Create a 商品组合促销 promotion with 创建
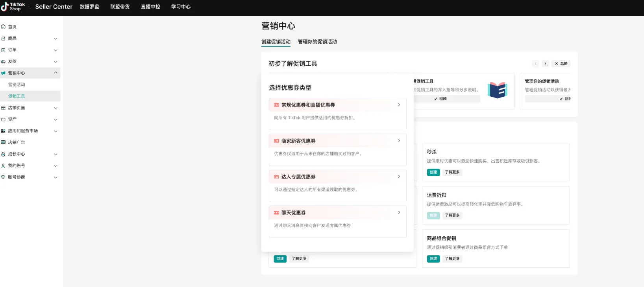This screenshot has width=644, height=287. click(x=433, y=259)
